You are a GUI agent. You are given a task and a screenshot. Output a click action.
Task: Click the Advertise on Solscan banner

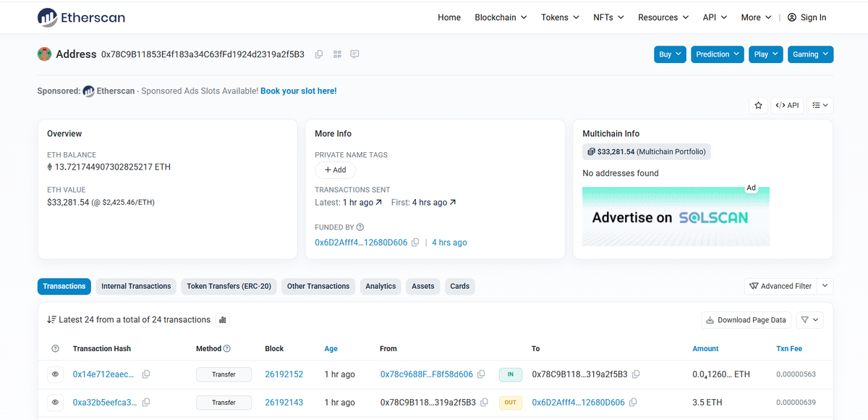pyautogui.click(x=676, y=217)
